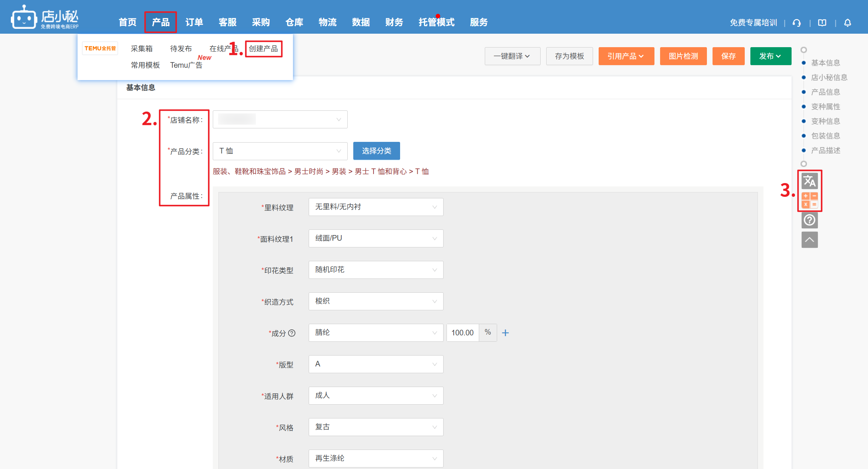This screenshot has width=868, height=469.
Task: Click the plus icon to add composition
Action: click(505, 333)
